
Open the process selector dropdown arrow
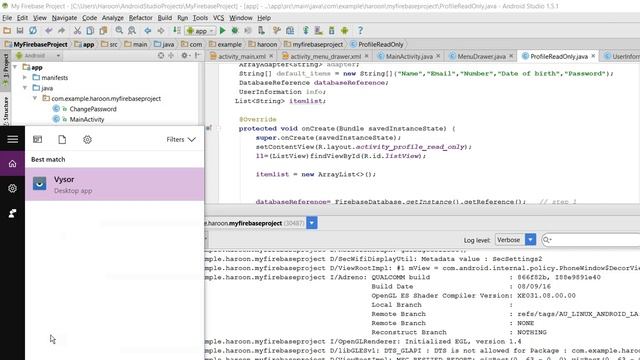(x=312, y=223)
